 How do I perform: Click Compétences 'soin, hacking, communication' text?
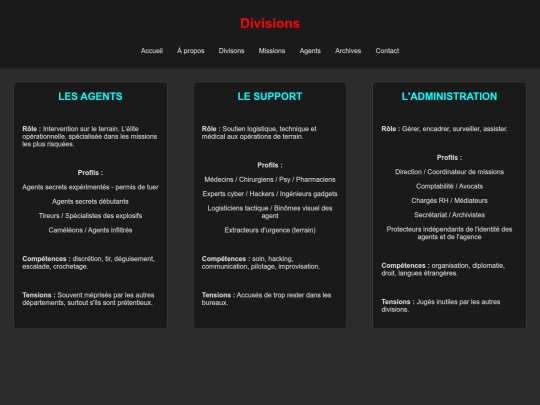261,263
